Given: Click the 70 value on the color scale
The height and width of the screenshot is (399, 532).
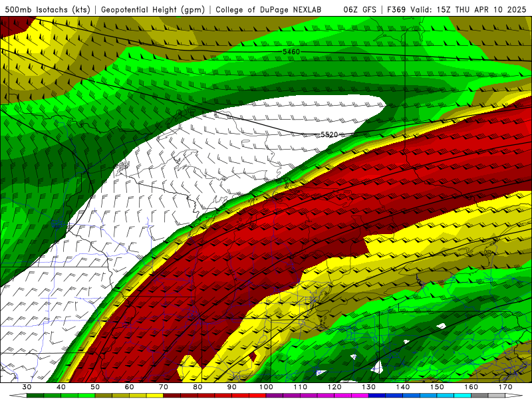Looking at the screenshot, I should [x=164, y=387].
